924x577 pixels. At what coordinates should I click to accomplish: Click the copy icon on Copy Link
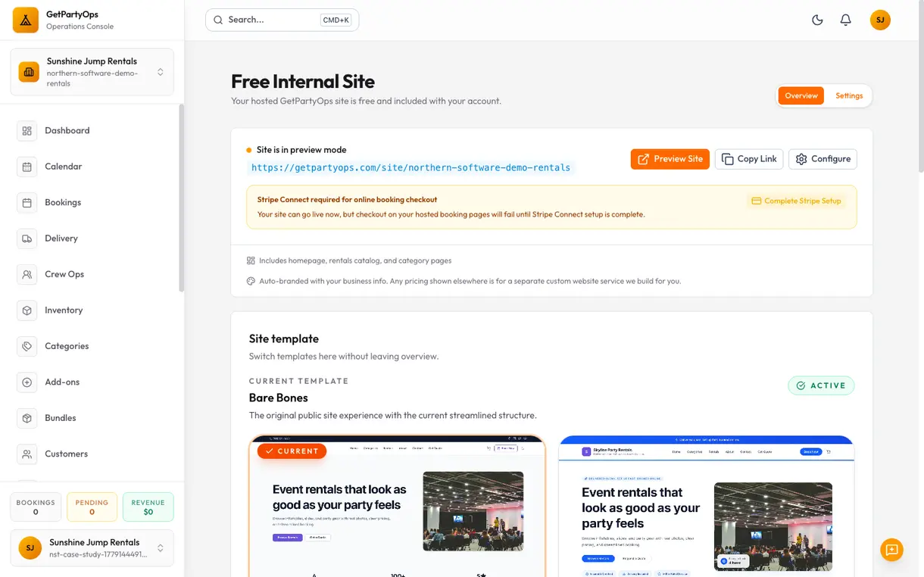click(727, 159)
